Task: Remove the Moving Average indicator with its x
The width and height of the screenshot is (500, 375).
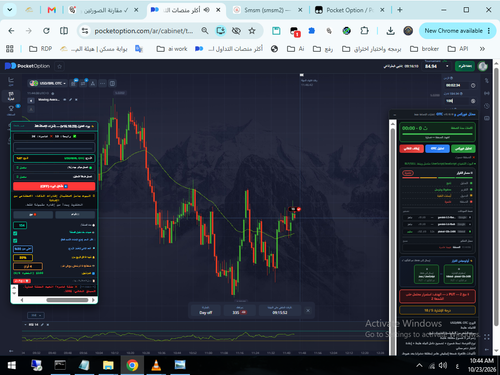Action: pos(76,100)
